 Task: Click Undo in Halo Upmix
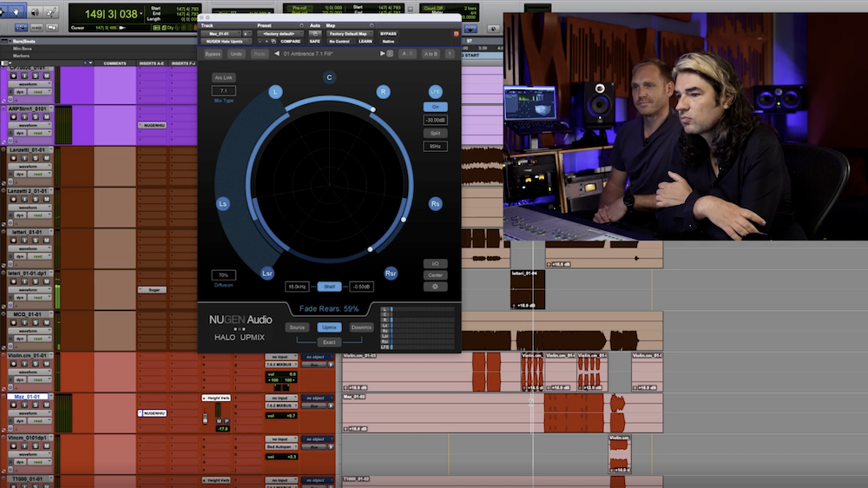[236, 54]
